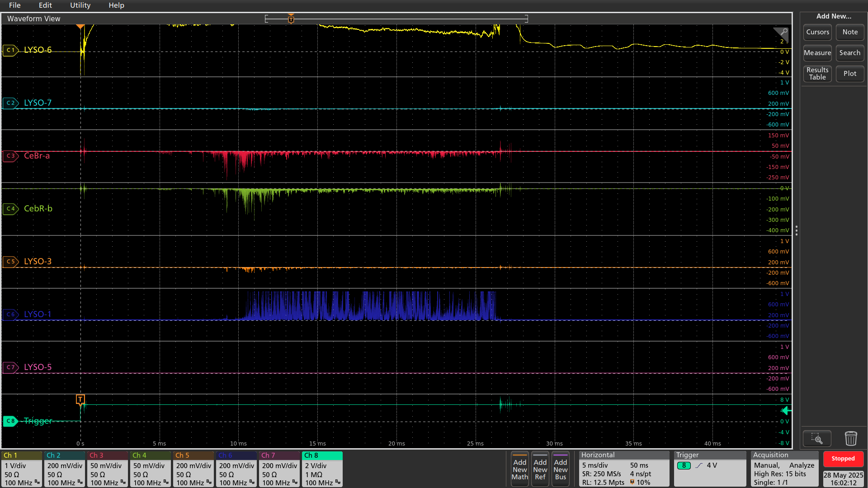Viewport: 868px width, 488px height.
Task: Toggle the Ch 8 channel badge
Action: [322, 469]
